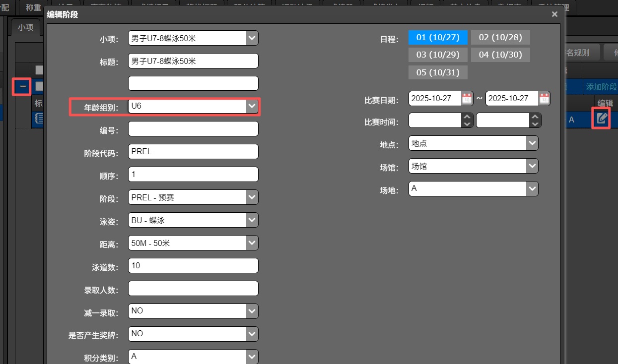618x364 pixels.
Task: Click the first 比赛时间 spinner arrows
Action: pyautogui.click(x=467, y=121)
